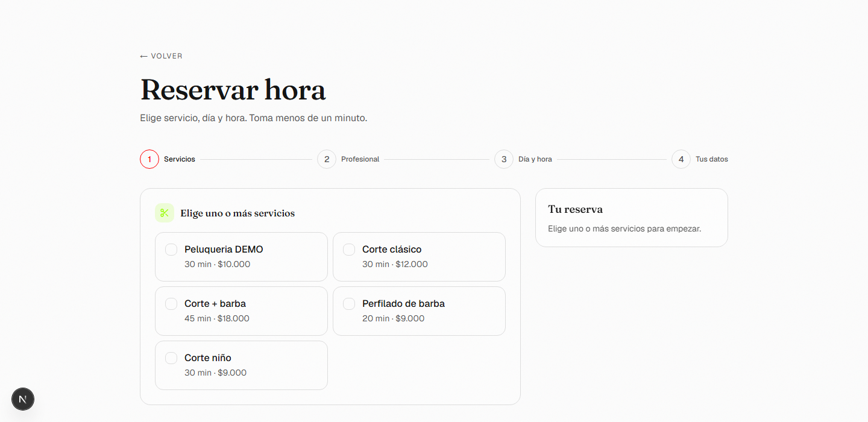Screen dimensions: 868x422
Task: Select step 3 circle for Día y hora
Action: pyautogui.click(x=504, y=159)
